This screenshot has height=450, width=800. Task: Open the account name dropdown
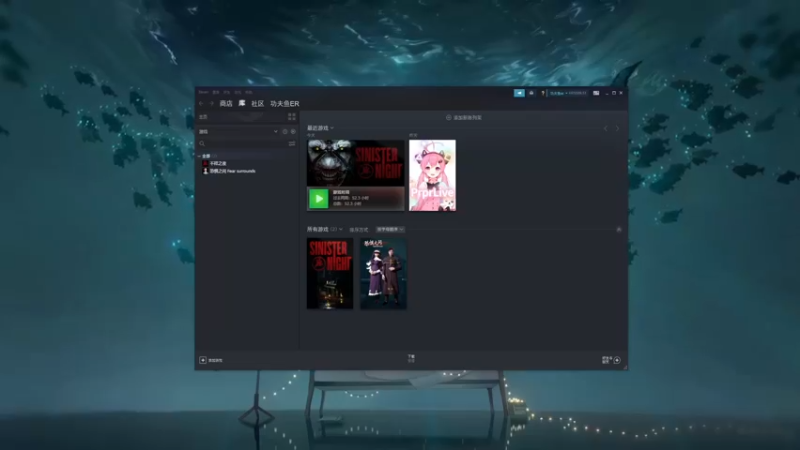tap(568, 93)
